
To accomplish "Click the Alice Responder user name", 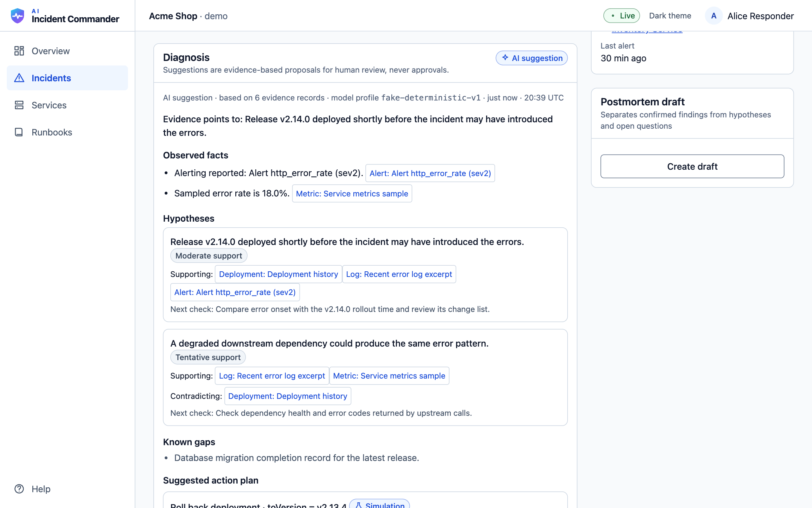I will point(760,16).
